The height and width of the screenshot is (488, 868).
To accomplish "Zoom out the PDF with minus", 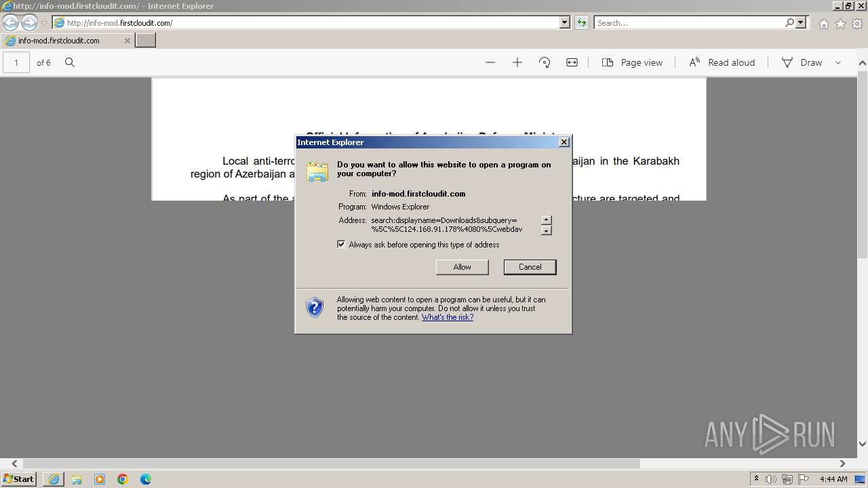I will point(490,62).
